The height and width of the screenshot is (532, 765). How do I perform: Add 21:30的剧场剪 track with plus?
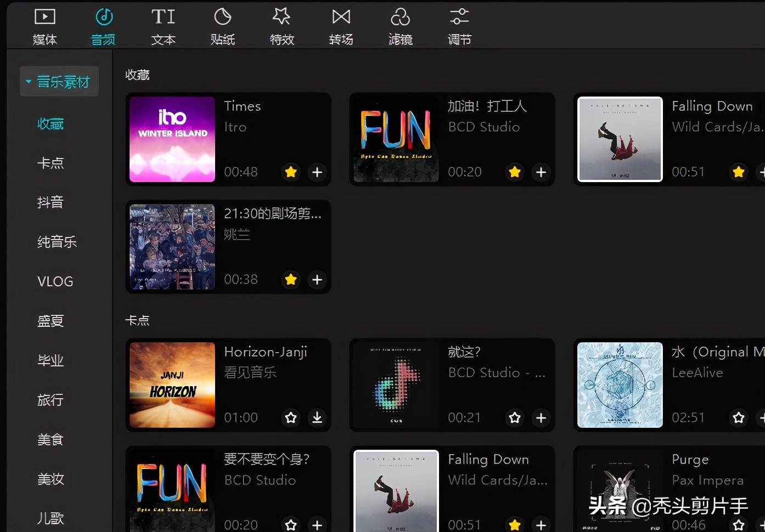pyautogui.click(x=317, y=280)
